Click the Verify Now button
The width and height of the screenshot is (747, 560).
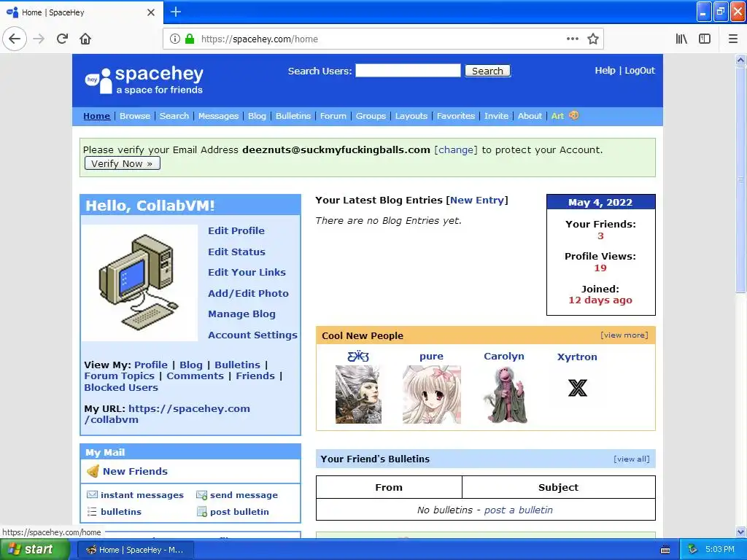pos(122,163)
